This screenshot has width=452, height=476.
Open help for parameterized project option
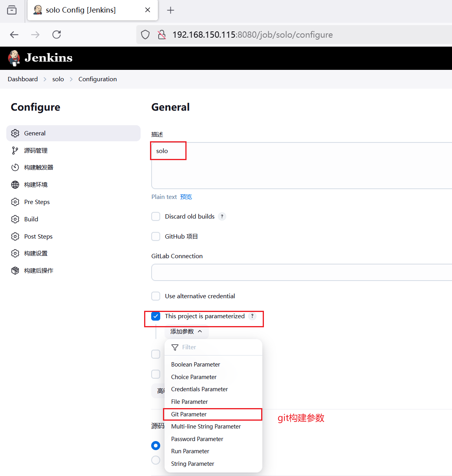pos(253,316)
